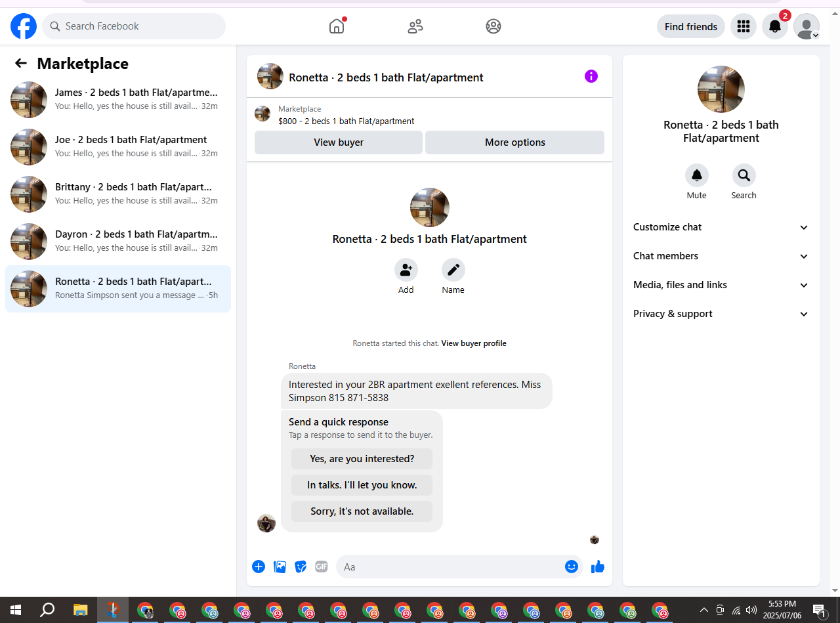Edit the chat name pencil icon
The width and height of the screenshot is (840, 623).
[x=453, y=270]
